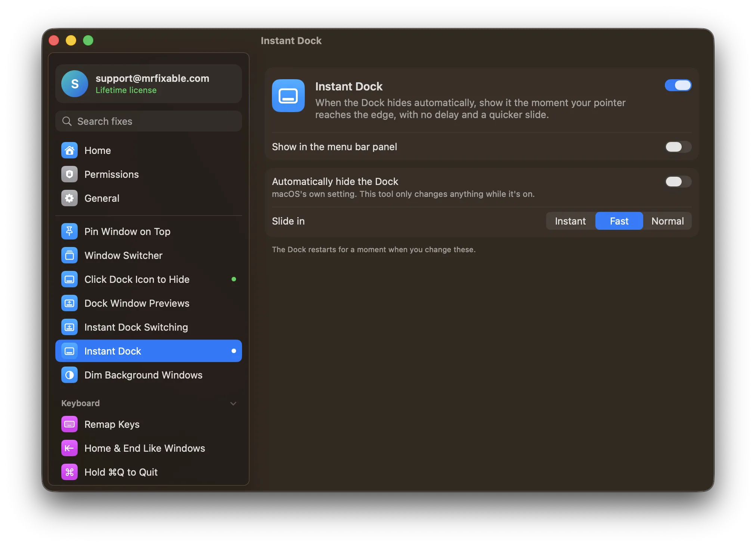Click the Dim Background Windows half-circle icon
756x547 pixels.
pyautogui.click(x=69, y=375)
